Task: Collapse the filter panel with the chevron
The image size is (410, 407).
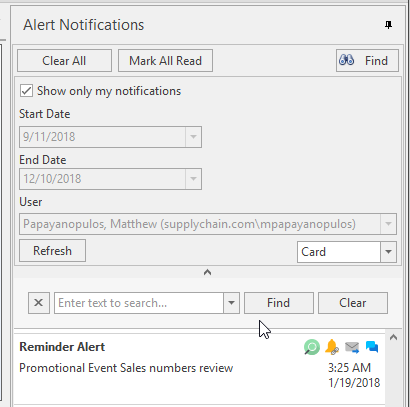Action: click(x=207, y=272)
